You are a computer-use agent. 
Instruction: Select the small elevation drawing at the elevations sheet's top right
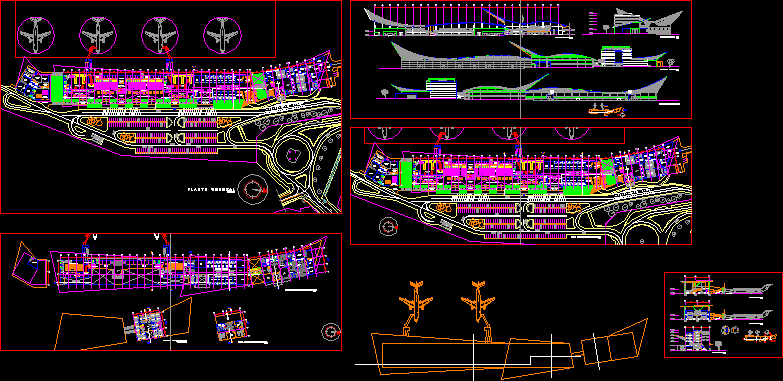(x=632, y=22)
